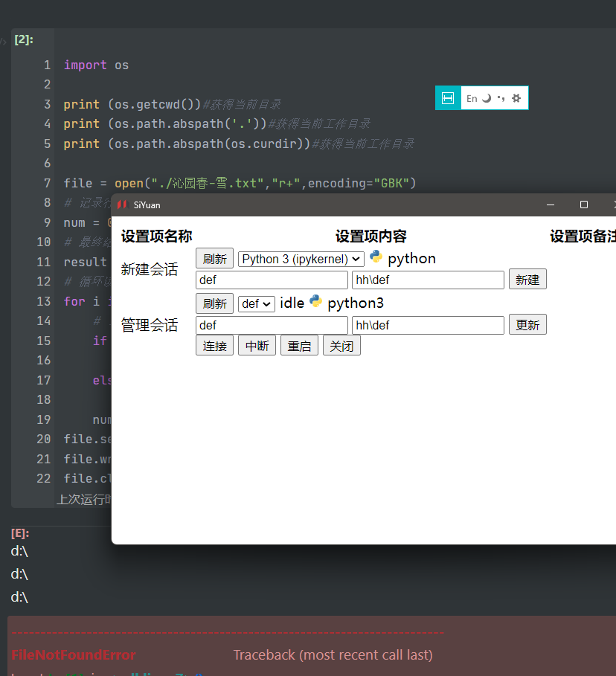Click the input method logo icon
This screenshot has width=616, height=676.
pyautogui.click(x=448, y=98)
